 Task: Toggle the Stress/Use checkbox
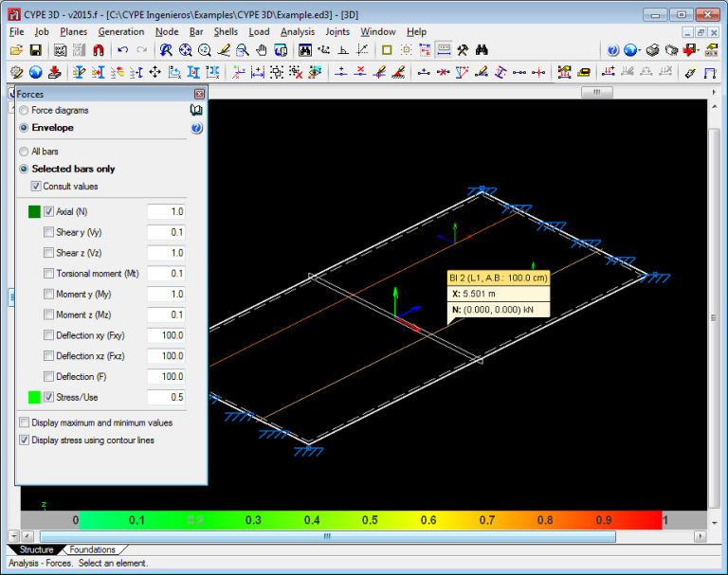[x=48, y=397]
